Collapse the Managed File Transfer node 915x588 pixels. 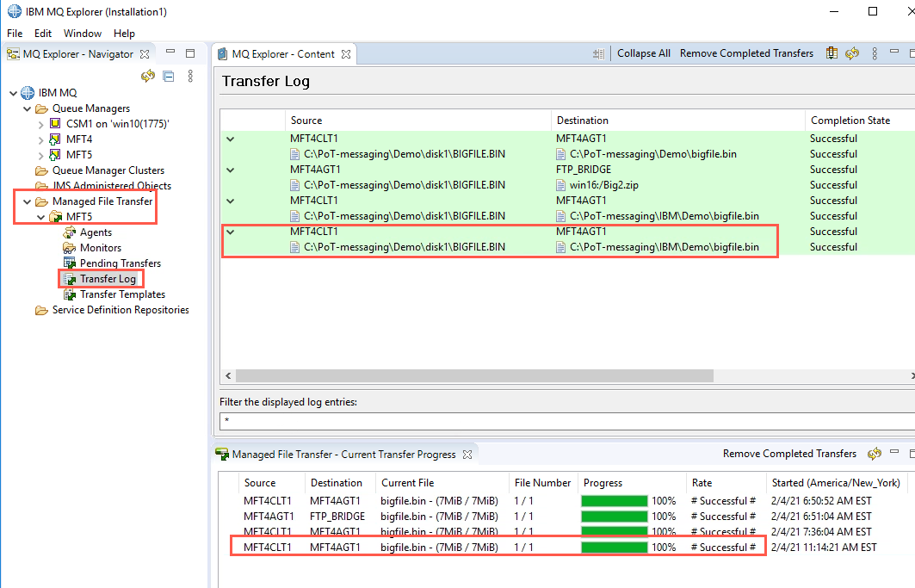coord(27,201)
